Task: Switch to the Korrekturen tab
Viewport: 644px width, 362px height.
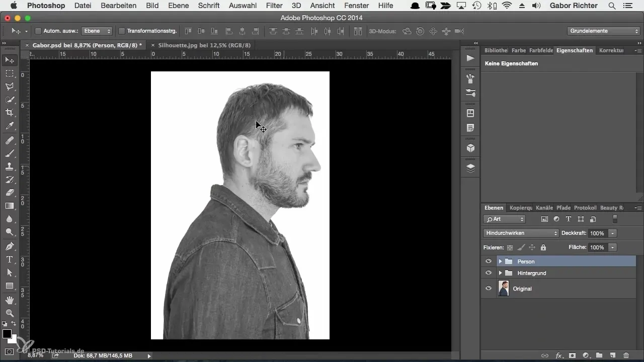Action: pyautogui.click(x=611, y=50)
